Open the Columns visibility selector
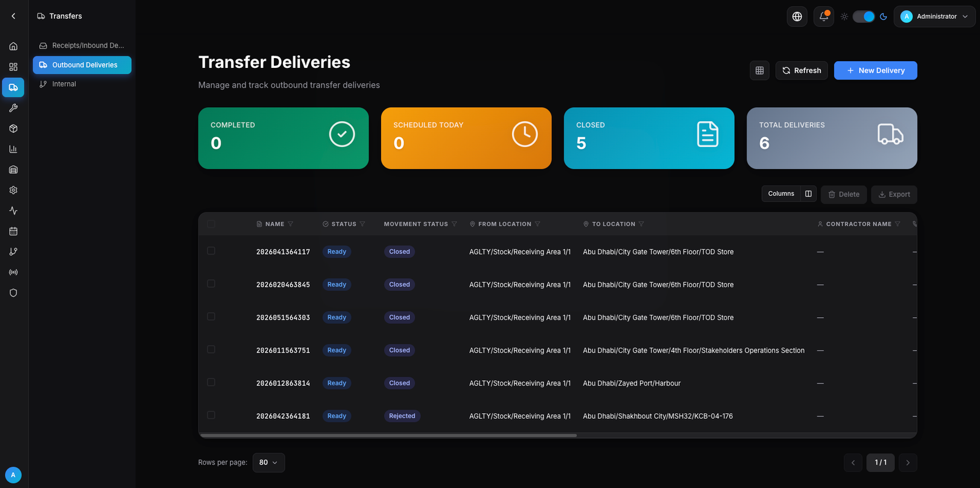The width and height of the screenshot is (980, 488). click(789, 194)
